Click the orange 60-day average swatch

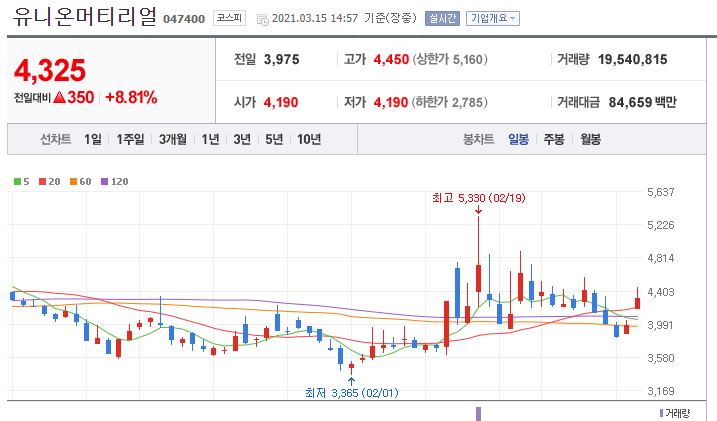click(x=73, y=181)
